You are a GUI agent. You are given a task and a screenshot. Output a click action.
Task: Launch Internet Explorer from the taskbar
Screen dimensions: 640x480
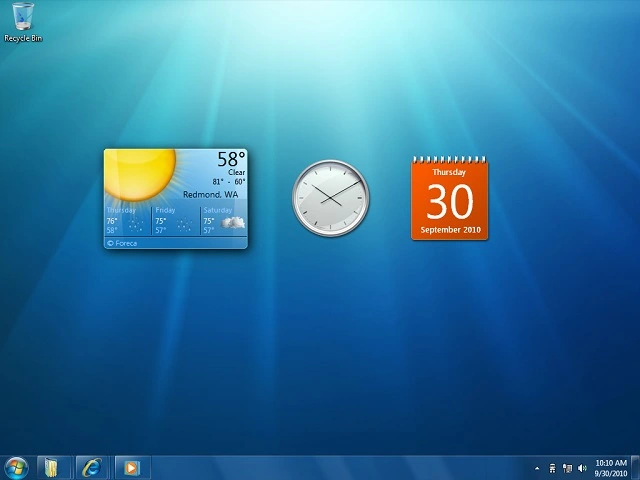click(91, 467)
